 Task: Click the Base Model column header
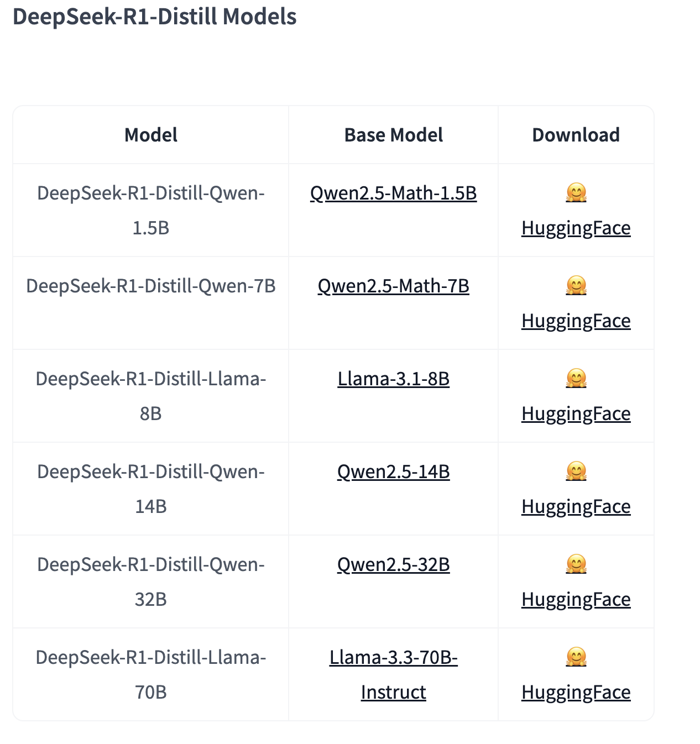[x=393, y=135]
